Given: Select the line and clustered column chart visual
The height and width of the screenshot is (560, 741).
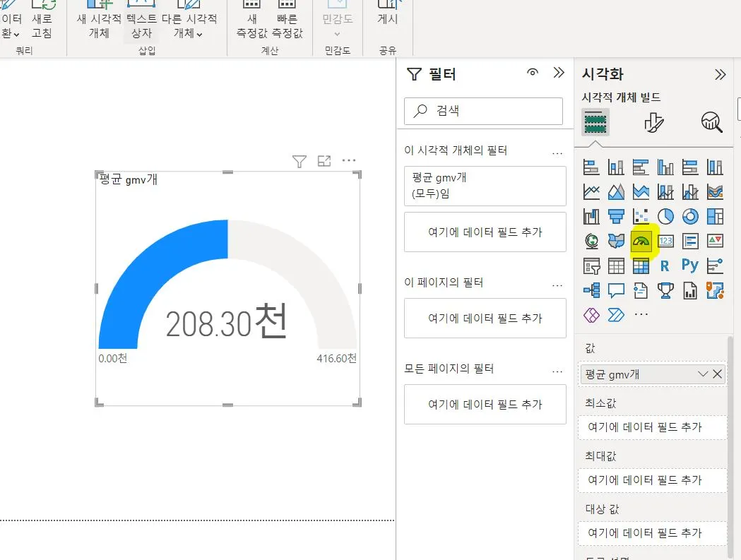Looking at the screenshot, I should (x=690, y=192).
